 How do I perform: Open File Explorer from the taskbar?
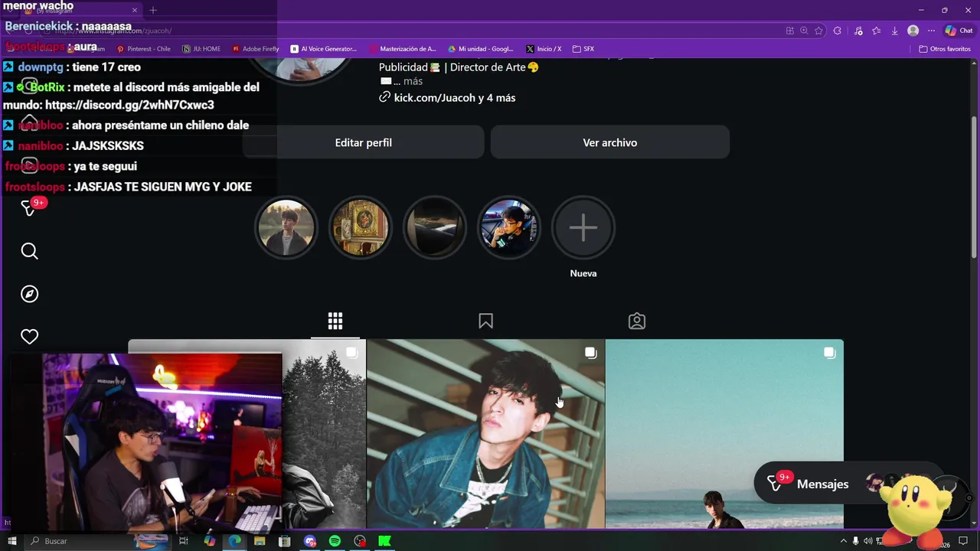260,541
